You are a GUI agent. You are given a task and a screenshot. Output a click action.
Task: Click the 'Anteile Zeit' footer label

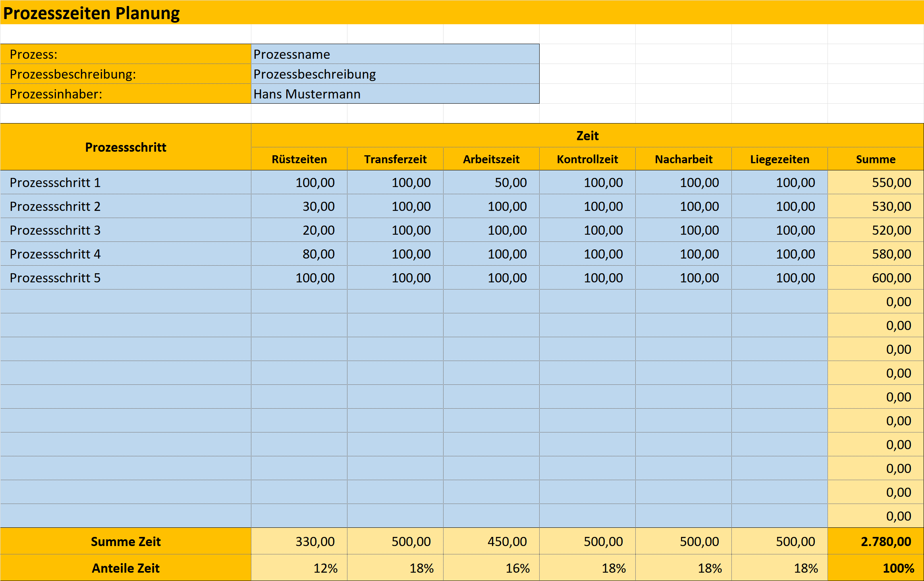pos(125,568)
